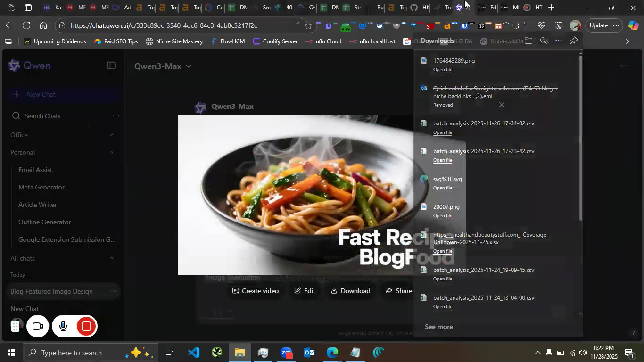Mute the microphone in recorder overlay
644x362 pixels.
pyautogui.click(x=63, y=326)
